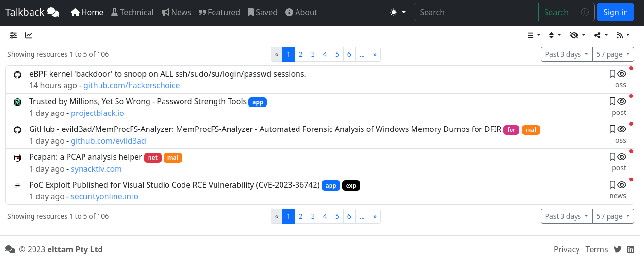Bookmark the Visual Studio Code RCE item
The image size is (644, 259).
(612, 185)
